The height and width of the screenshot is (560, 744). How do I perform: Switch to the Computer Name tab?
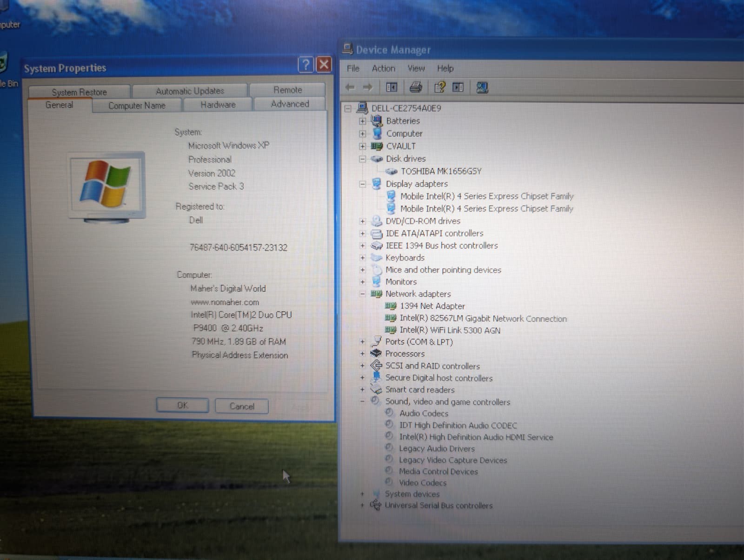tap(137, 106)
